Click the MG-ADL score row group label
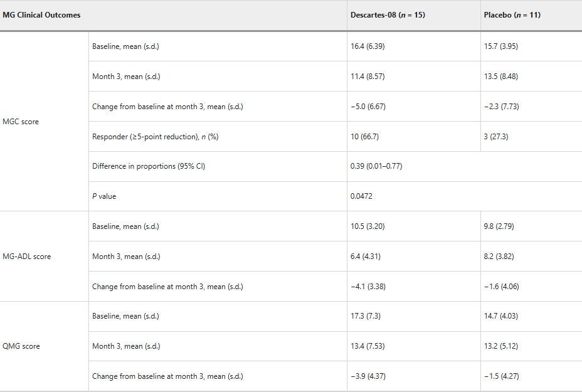This screenshot has width=582, height=392. (x=27, y=257)
